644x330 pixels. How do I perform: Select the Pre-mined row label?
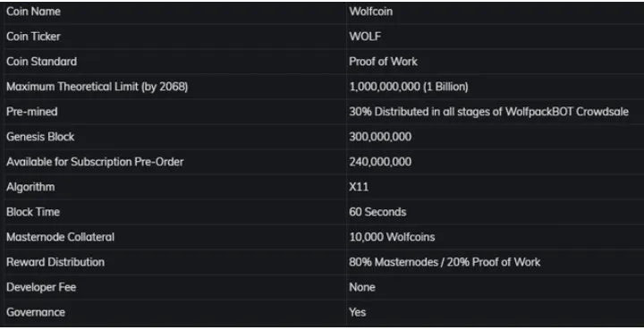pos(32,112)
